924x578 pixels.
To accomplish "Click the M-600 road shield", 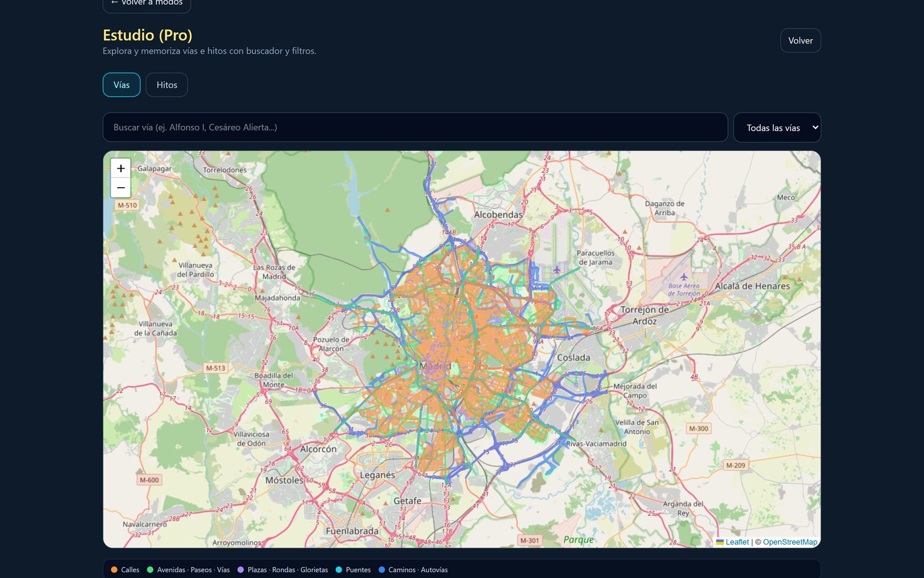I will pyautogui.click(x=149, y=480).
